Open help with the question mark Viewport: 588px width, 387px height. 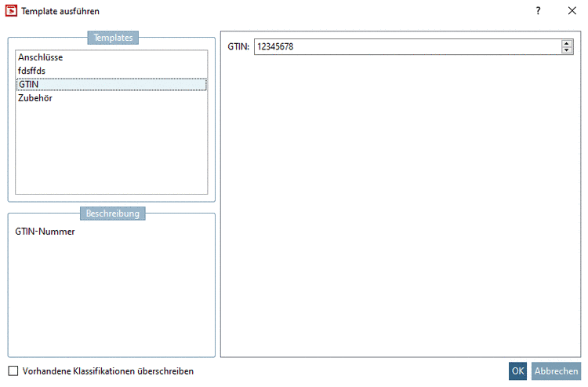coord(538,11)
